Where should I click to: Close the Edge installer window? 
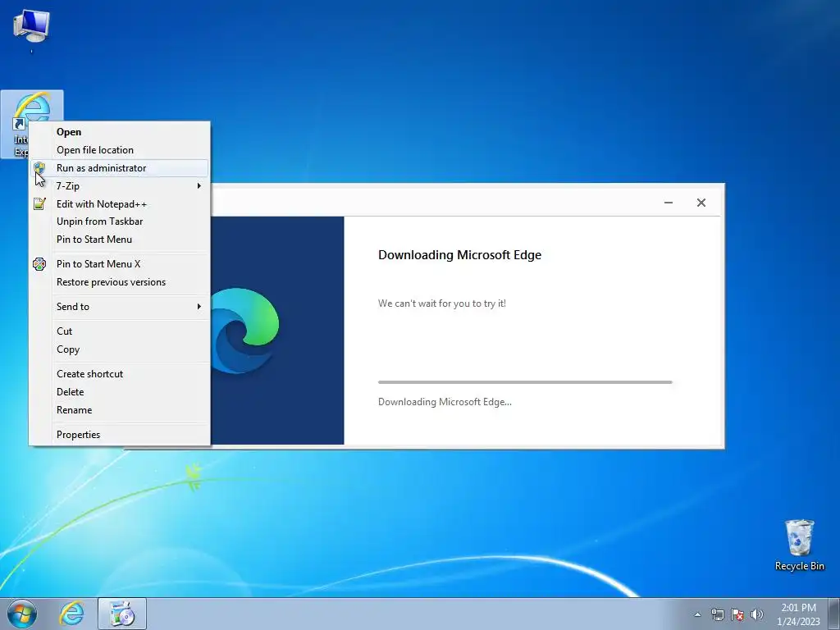pyautogui.click(x=701, y=203)
